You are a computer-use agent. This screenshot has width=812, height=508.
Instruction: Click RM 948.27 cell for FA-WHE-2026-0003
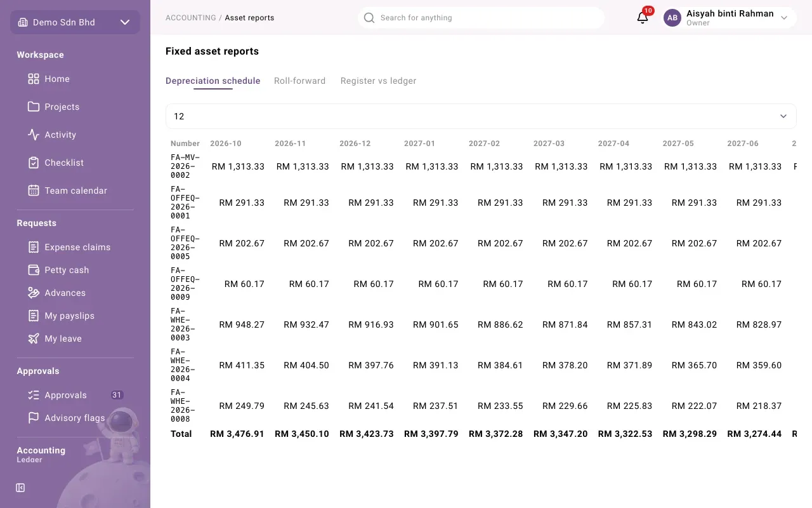point(242,324)
